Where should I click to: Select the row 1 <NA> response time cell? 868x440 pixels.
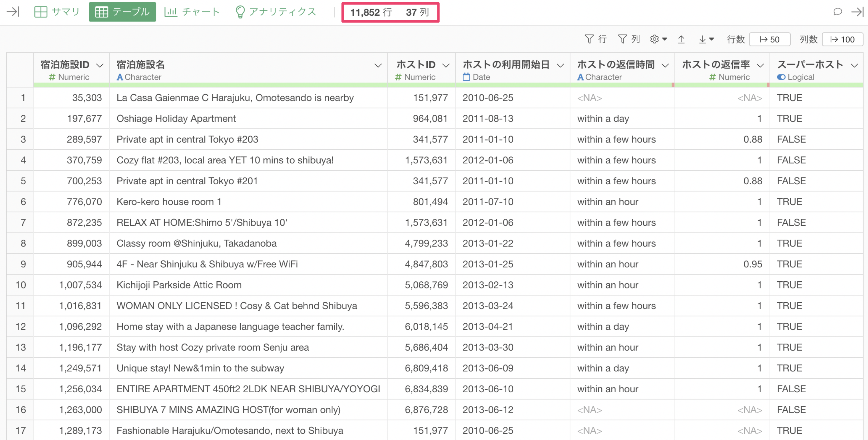tap(622, 98)
